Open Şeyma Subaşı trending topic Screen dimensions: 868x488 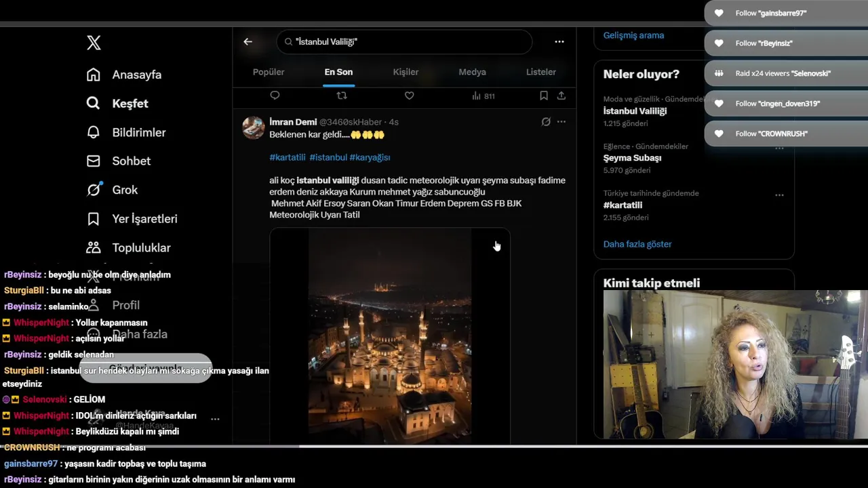coord(632,158)
